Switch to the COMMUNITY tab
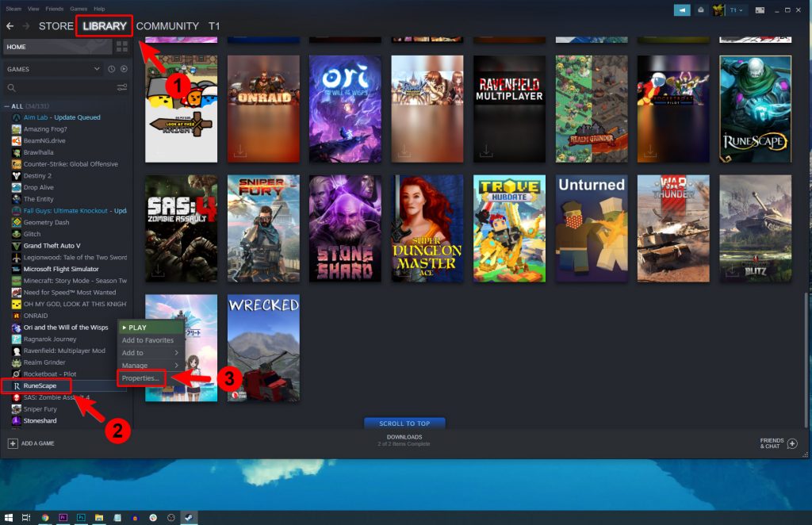The width and height of the screenshot is (812, 525). (167, 26)
